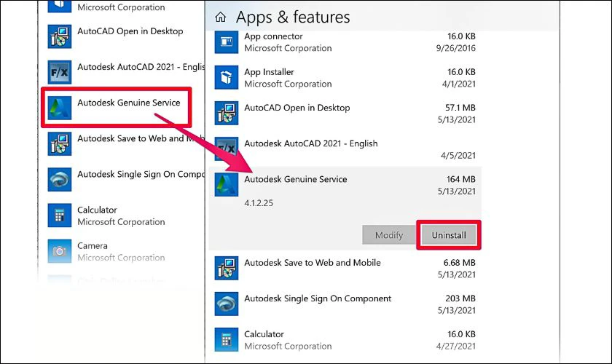Click Calculator icon in left panel
Screen dimensions: 612x364
[x=60, y=215]
